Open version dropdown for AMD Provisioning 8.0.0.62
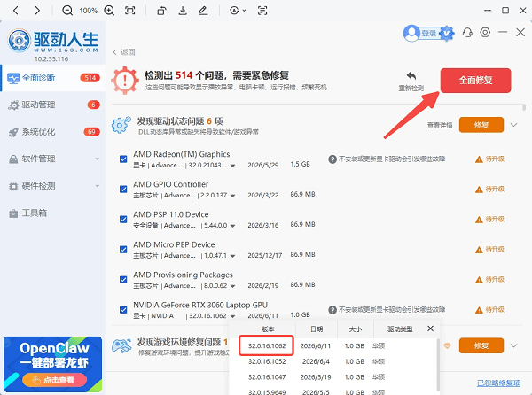The image size is (532, 395). coord(232,286)
